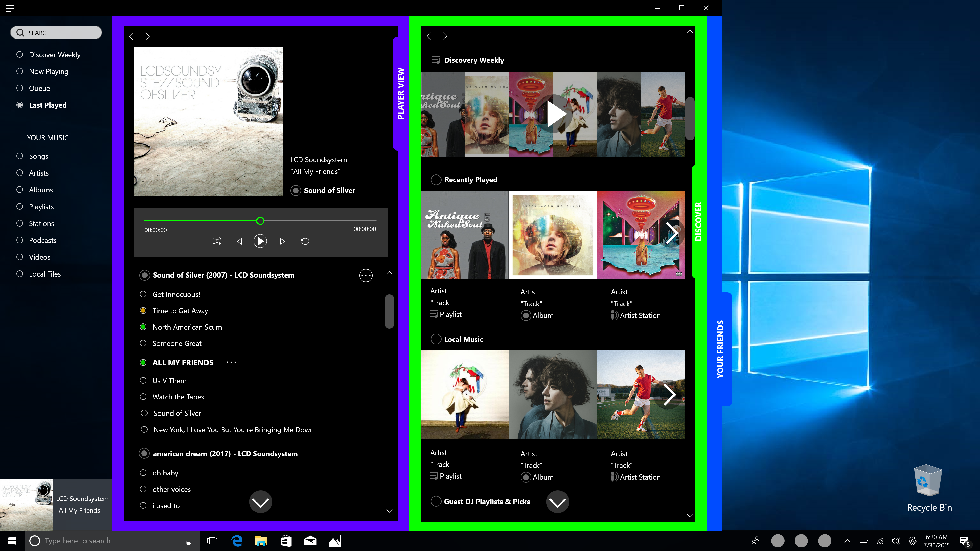Open the Mail app from taskbar
980x551 pixels.
[310, 541]
